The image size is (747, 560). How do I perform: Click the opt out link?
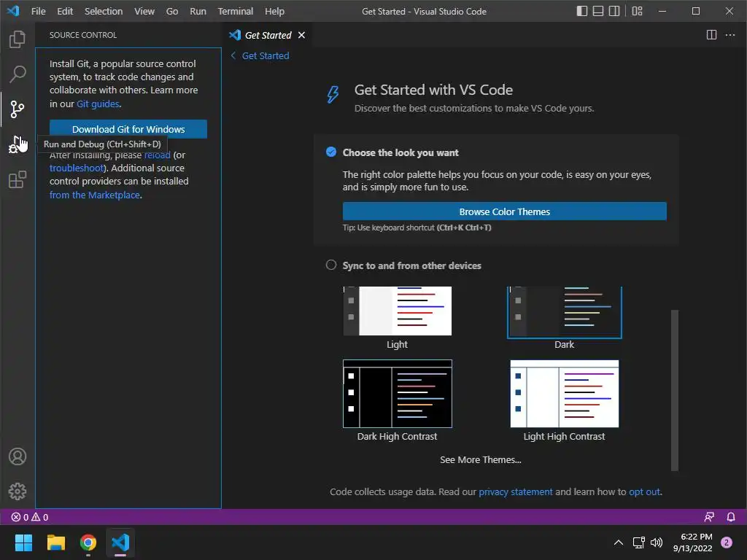[645, 492]
